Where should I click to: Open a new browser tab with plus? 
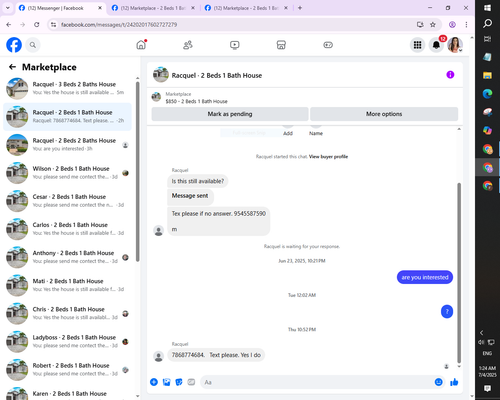pyautogui.click(x=300, y=8)
